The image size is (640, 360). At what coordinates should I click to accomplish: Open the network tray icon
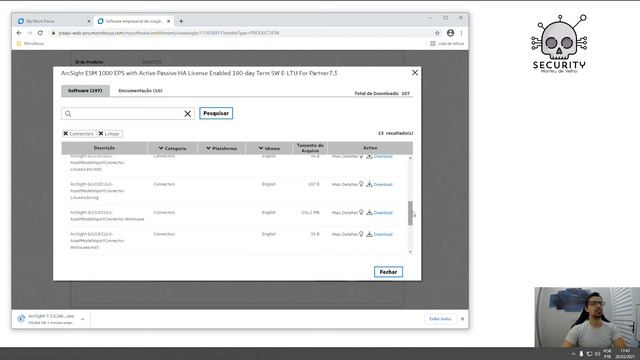point(589,354)
